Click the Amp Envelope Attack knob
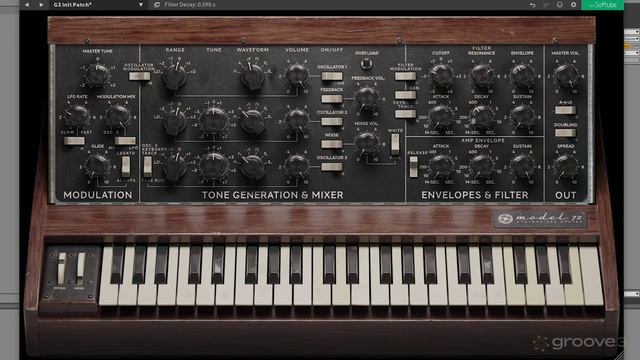The height and width of the screenshot is (360, 640). [441, 166]
